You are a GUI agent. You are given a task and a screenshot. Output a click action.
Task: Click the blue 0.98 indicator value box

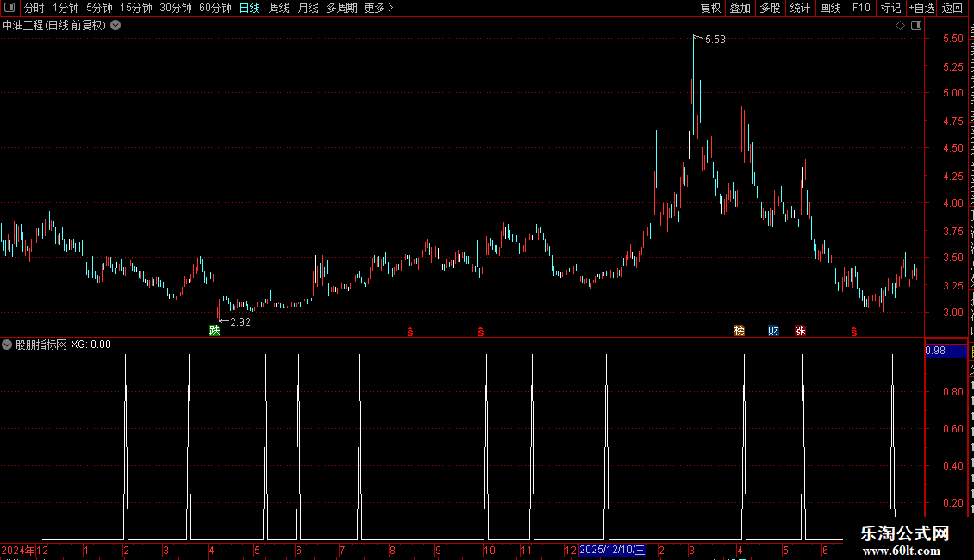pyautogui.click(x=946, y=351)
